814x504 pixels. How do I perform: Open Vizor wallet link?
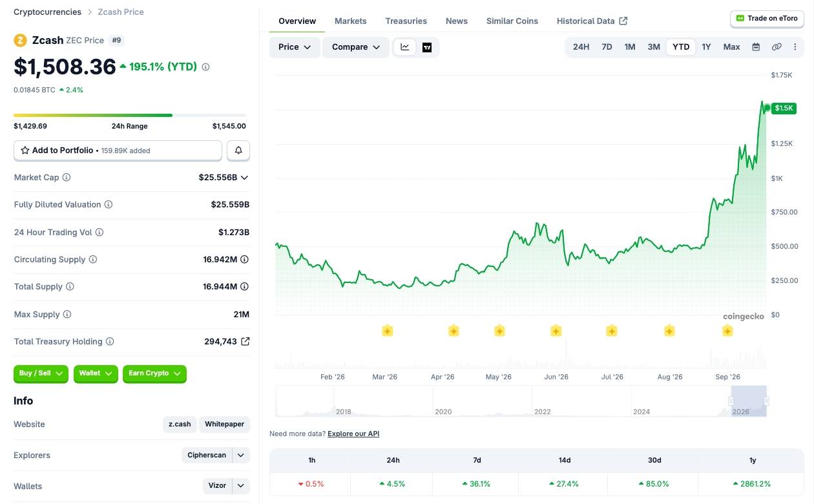(x=217, y=485)
